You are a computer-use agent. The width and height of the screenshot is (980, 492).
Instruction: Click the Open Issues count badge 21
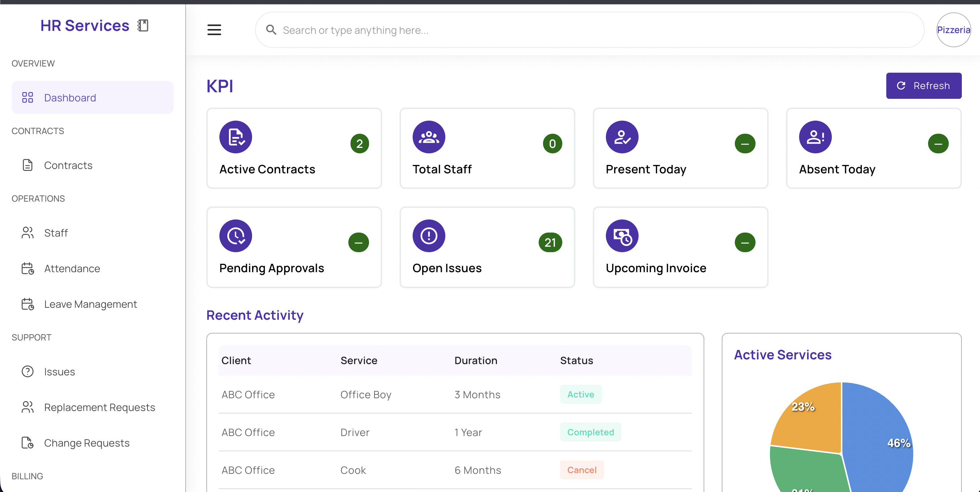tap(550, 242)
